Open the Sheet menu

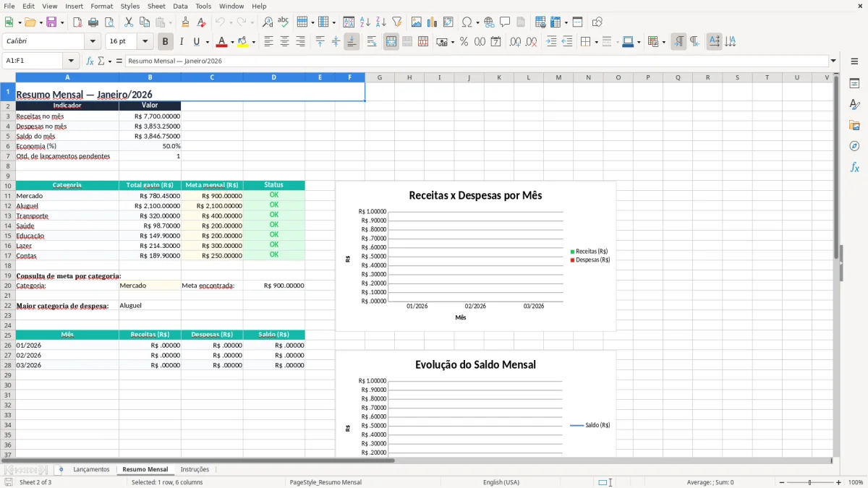coord(156,6)
